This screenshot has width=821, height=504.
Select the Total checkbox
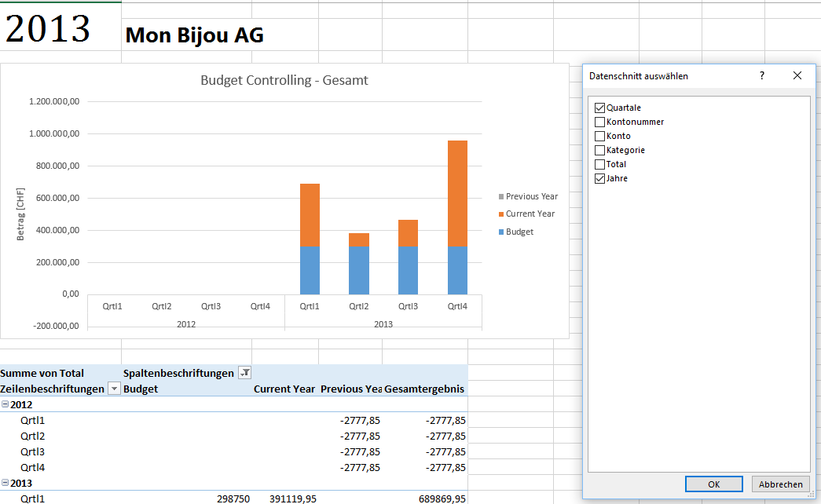click(600, 164)
